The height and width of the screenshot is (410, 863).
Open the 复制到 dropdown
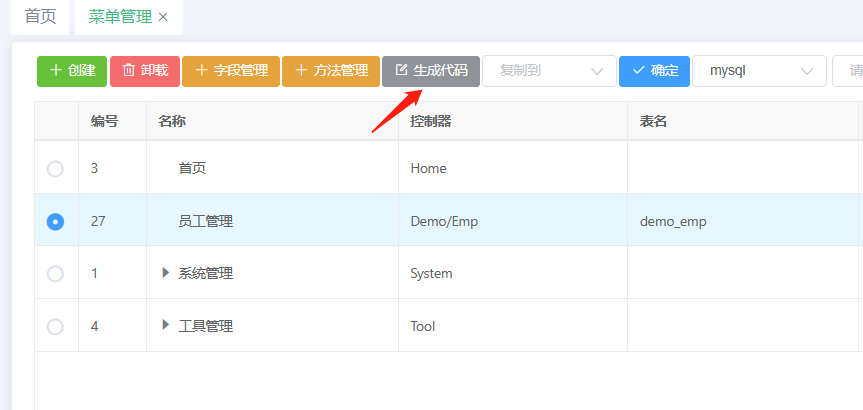click(x=549, y=71)
